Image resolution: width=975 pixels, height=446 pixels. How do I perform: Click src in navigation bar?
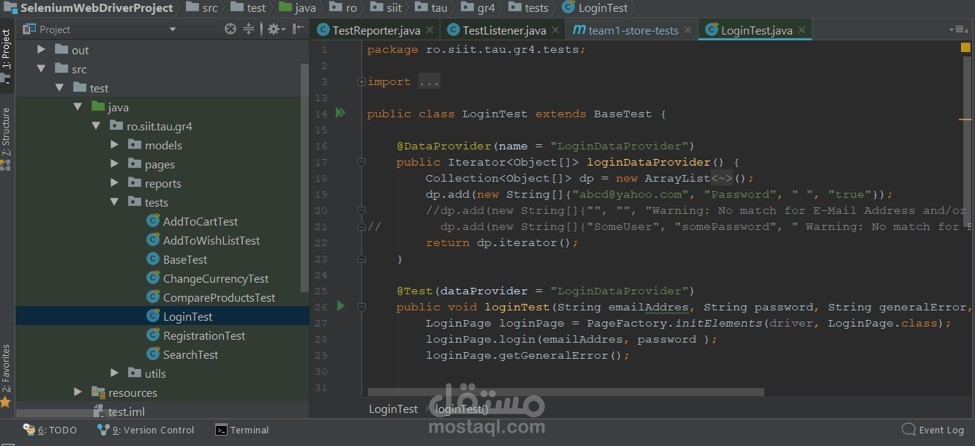coord(201,8)
